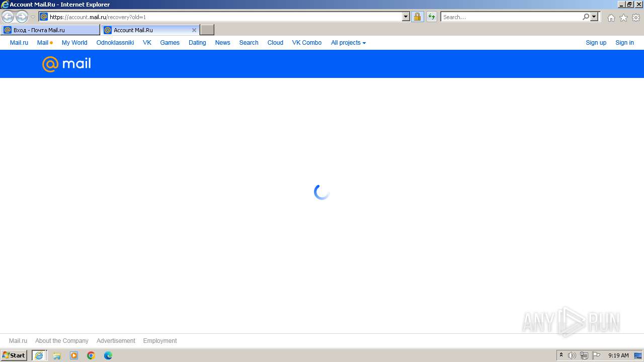Click the volume speaker tray icon
The image size is (644, 362).
click(572, 355)
